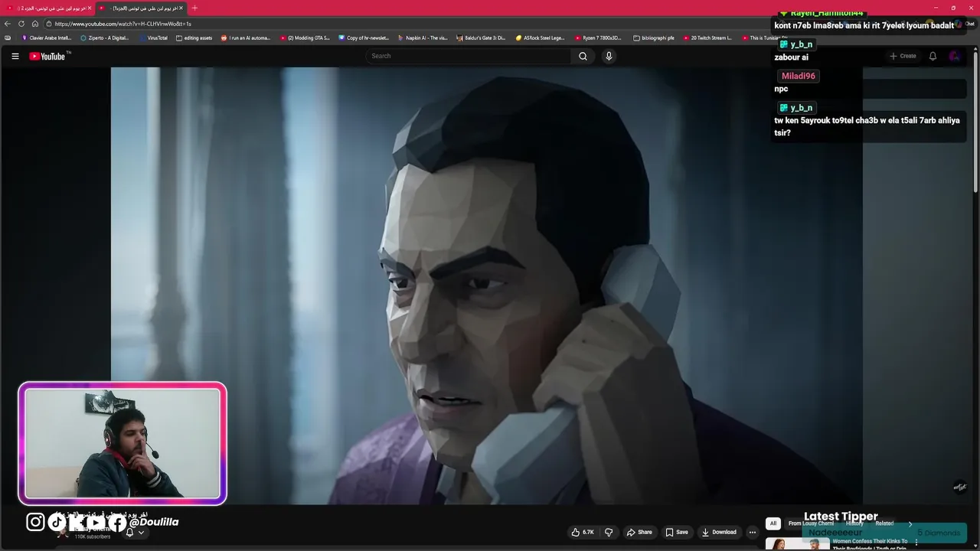Expand subscription notification options chevron
This screenshot has width=980, height=551.
(141, 533)
